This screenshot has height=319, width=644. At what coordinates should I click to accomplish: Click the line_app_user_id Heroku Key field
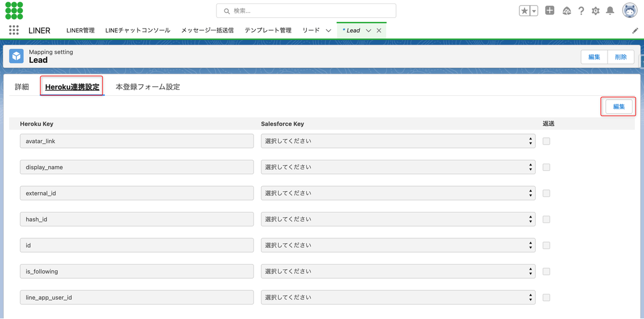tap(137, 297)
